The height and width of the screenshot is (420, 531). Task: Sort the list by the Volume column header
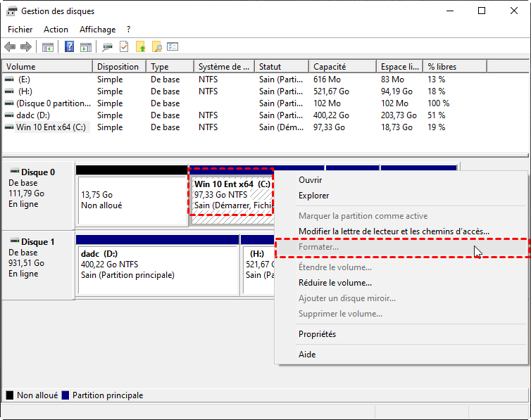pos(21,67)
